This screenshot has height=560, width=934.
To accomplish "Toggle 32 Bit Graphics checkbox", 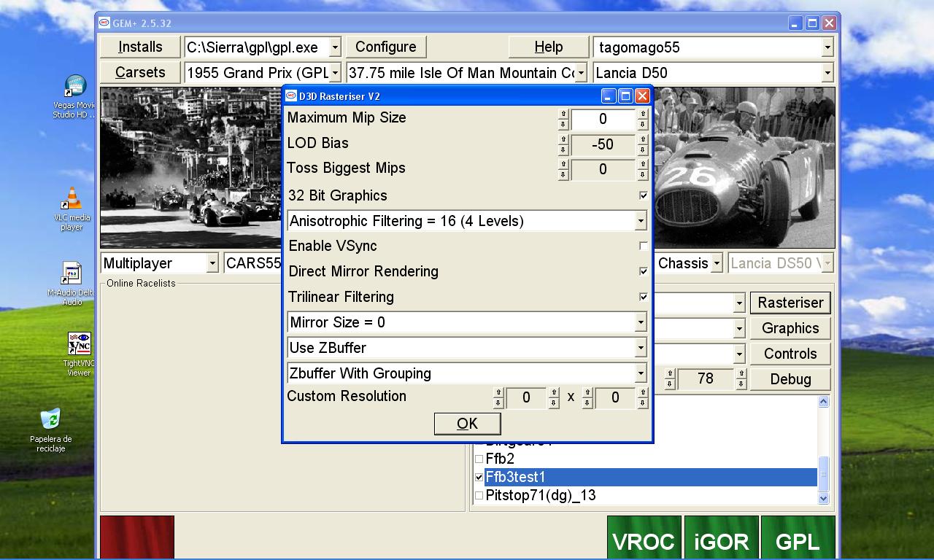I will (x=643, y=195).
